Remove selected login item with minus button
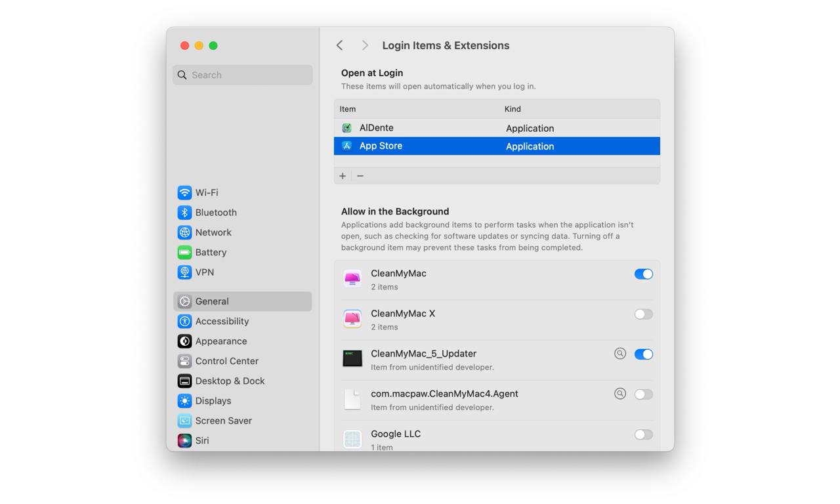Screen dimensions: 840x504 click(360, 176)
